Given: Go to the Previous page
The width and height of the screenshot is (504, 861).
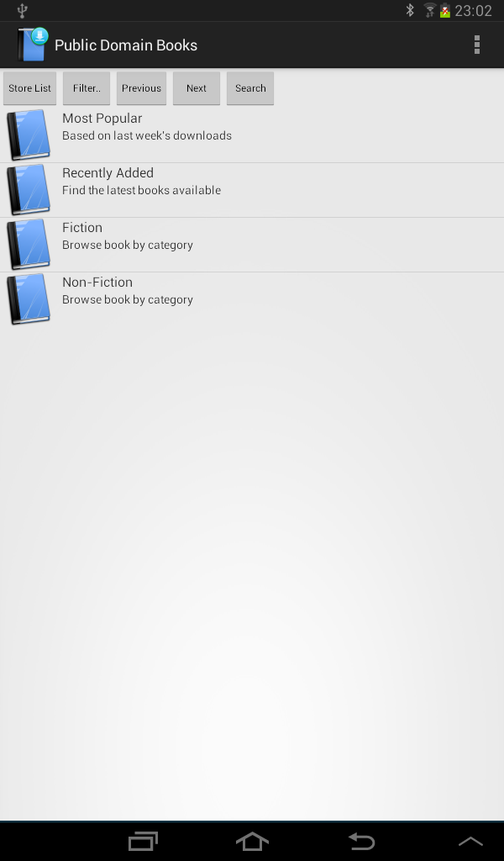Looking at the screenshot, I should [x=141, y=87].
